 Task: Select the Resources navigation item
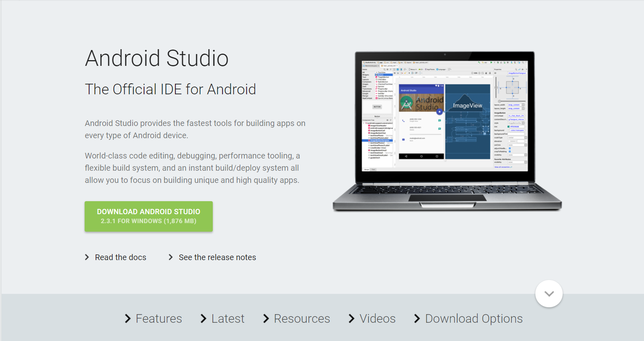click(x=302, y=319)
